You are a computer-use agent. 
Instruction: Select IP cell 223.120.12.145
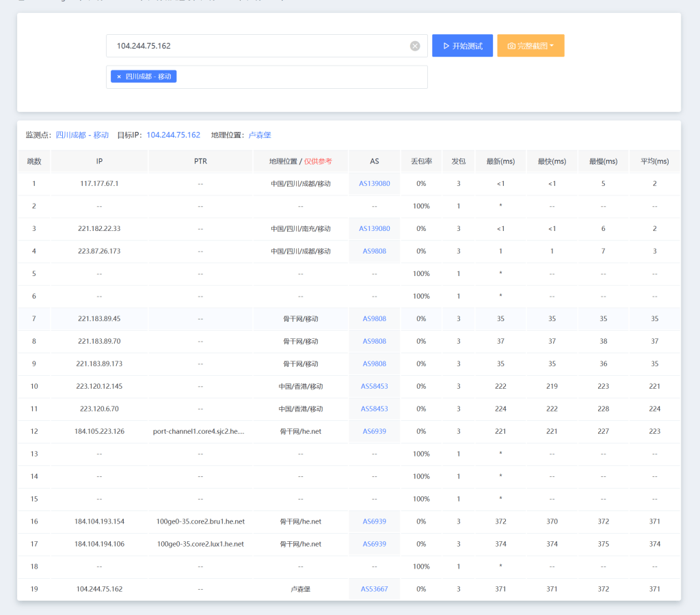pyautogui.click(x=99, y=386)
